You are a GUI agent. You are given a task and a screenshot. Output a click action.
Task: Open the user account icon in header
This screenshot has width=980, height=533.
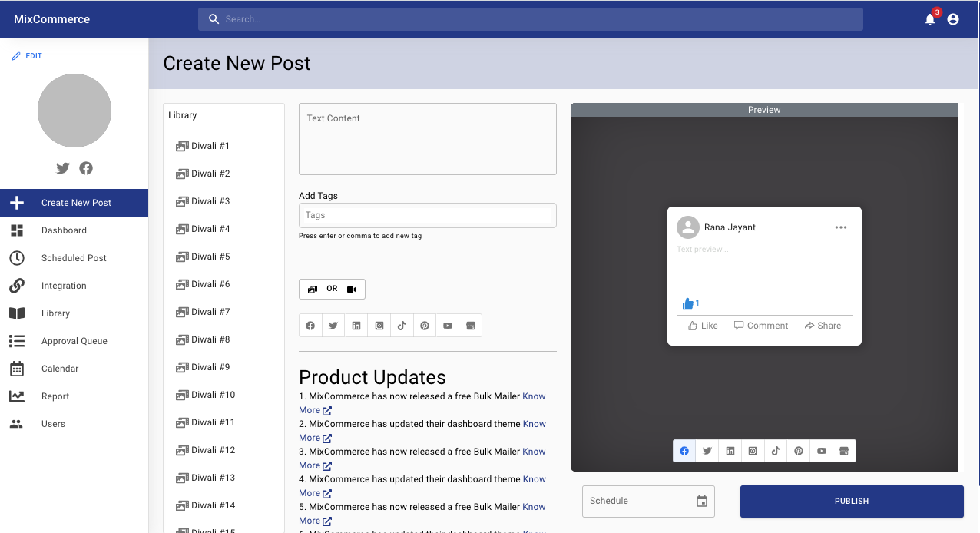[x=953, y=19]
